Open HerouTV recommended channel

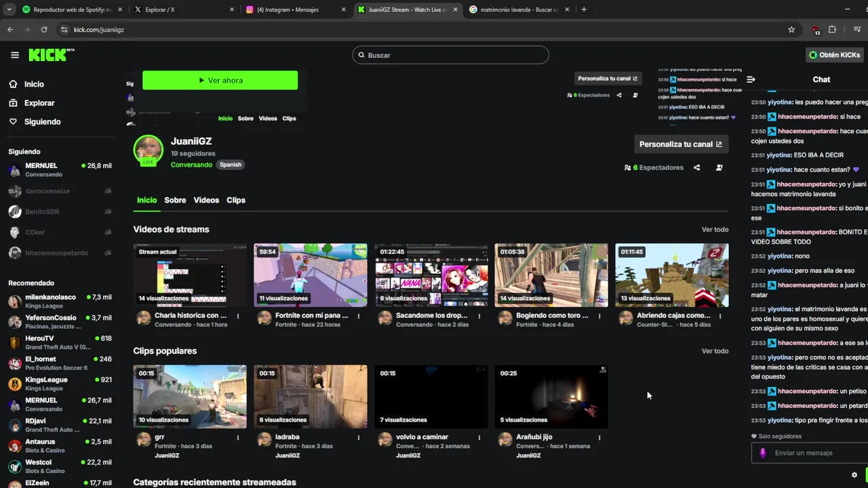click(x=60, y=342)
